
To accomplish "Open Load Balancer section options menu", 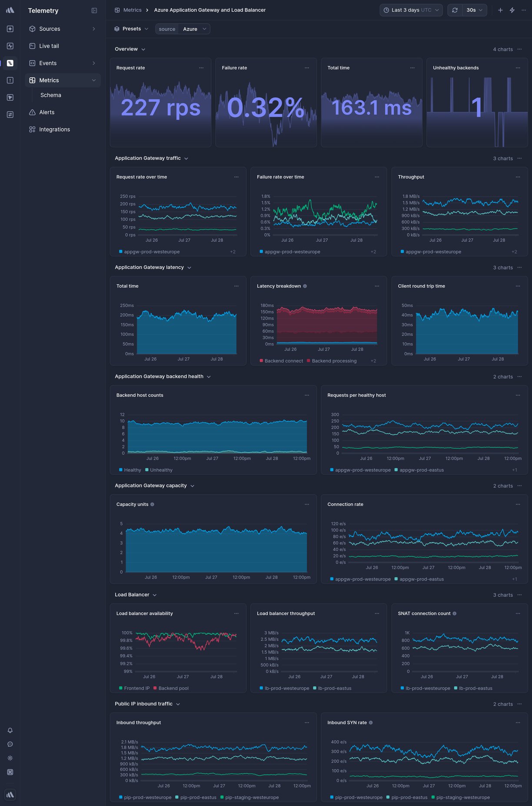I will 519,595.
